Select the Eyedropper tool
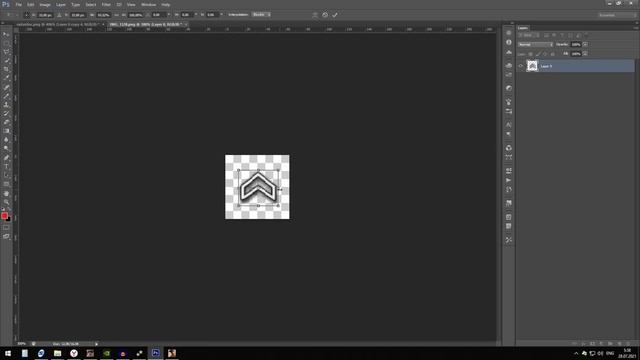 coord(6,78)
